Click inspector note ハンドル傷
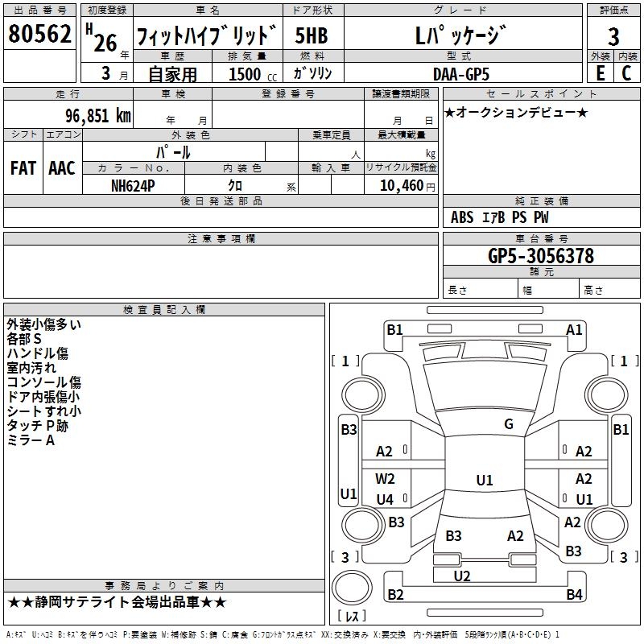Image resolution: width=644 pixels, height=644 pixels. [37, 353]
